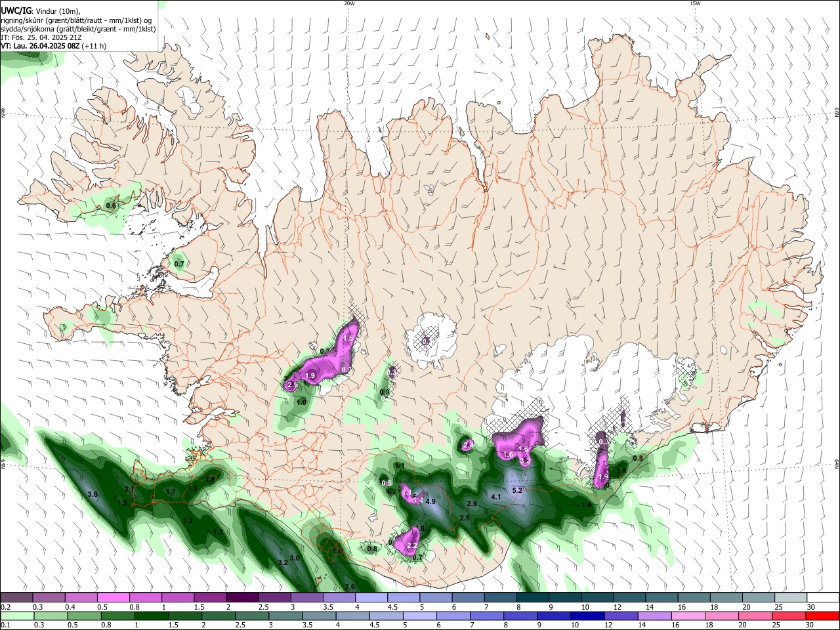Click the 5.2 precipitation value on the map
The image size is (840, 630).
tap(516, 490)
